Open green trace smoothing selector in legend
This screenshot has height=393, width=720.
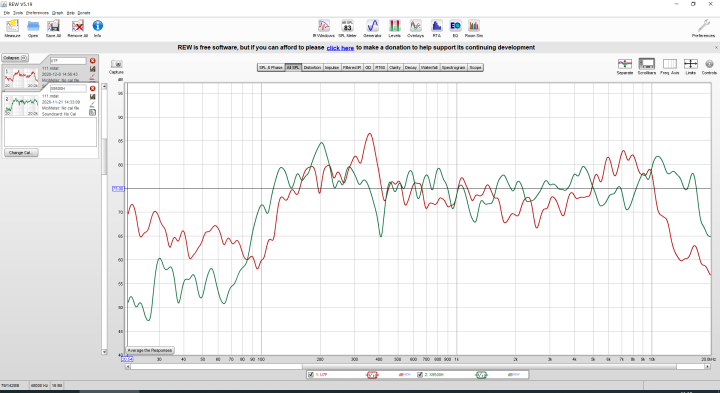coord(481,375)
